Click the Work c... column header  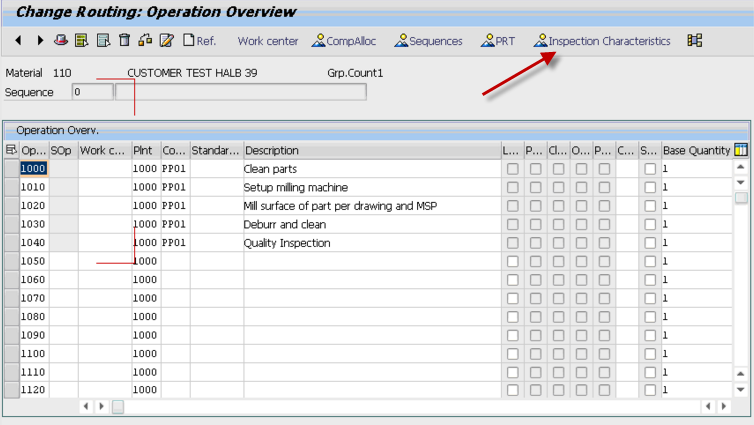click(x=105, y=150)
